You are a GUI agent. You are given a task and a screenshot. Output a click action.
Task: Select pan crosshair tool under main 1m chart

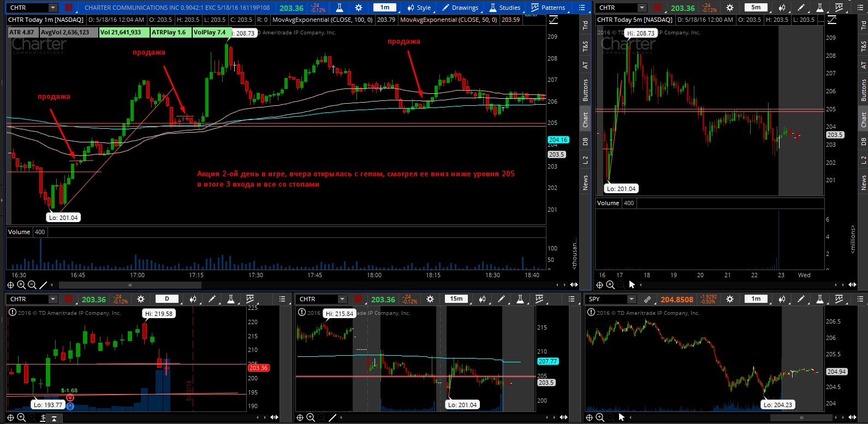(x=10, y=285)
